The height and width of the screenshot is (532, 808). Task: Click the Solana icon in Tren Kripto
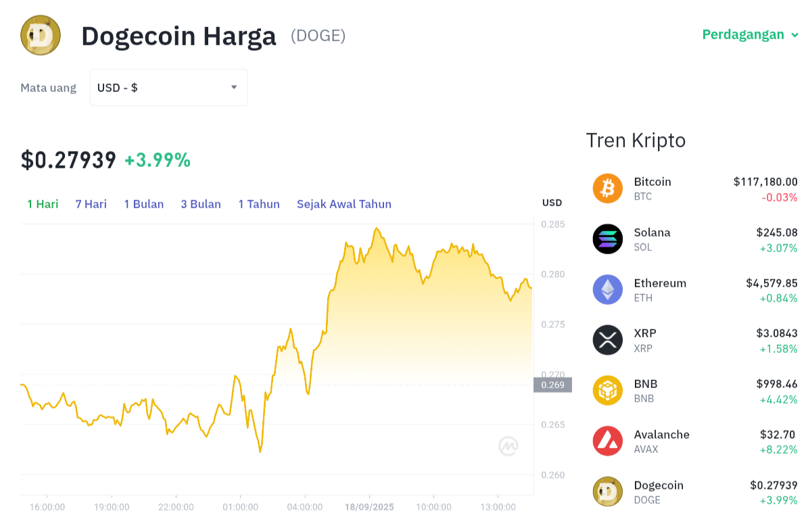[x=608, y=239]
